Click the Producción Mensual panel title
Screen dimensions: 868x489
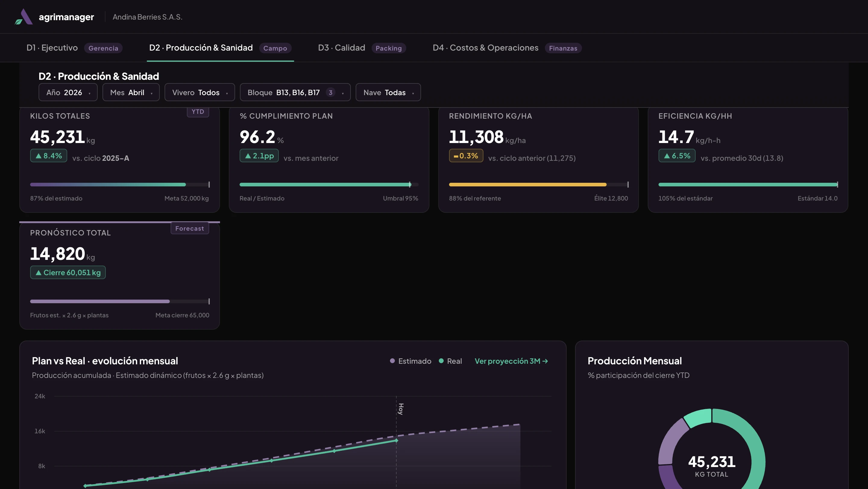[634, 361]
